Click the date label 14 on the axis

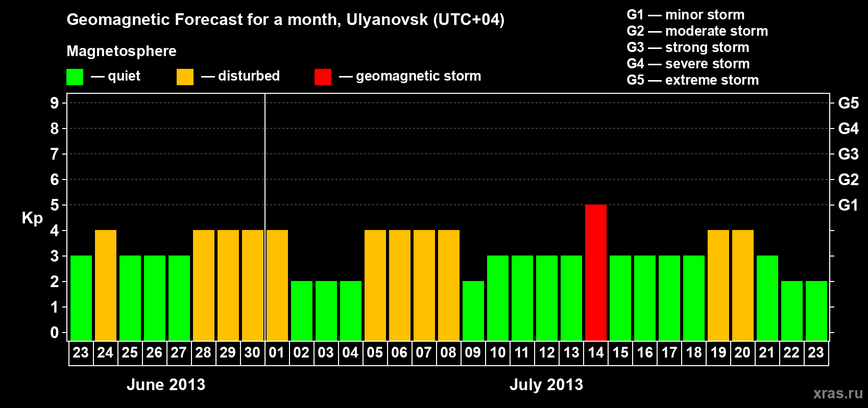pos(596,352)
